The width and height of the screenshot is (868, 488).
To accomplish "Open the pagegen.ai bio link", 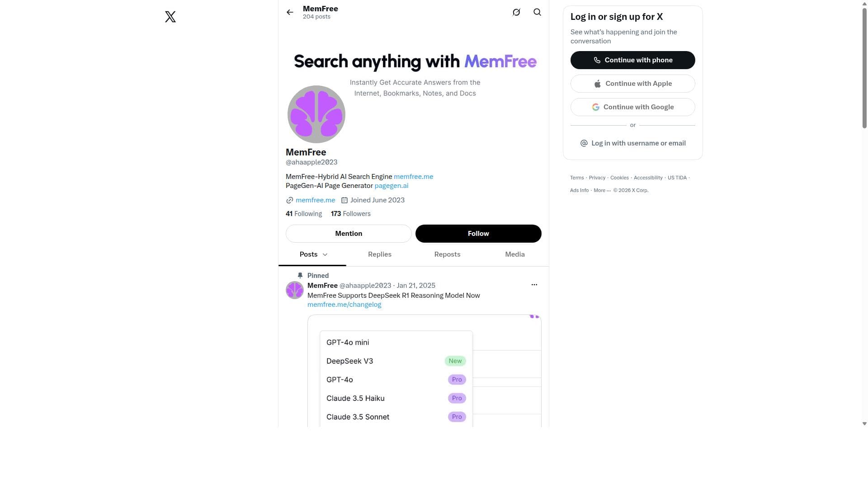I will 392,186.
